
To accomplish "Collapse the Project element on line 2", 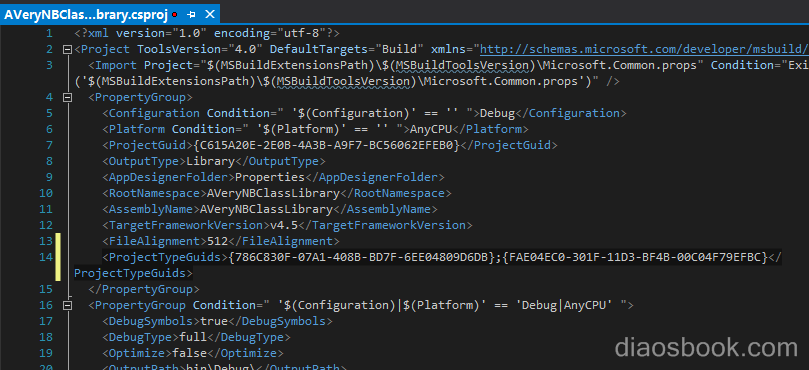I will pyautogui.click(x=67, y=50).
